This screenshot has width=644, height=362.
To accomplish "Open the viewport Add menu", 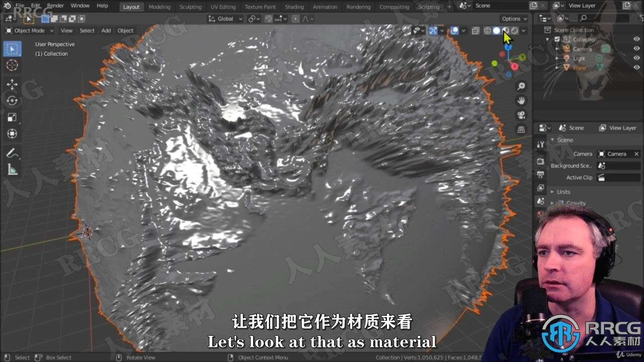I will [106, 31].
